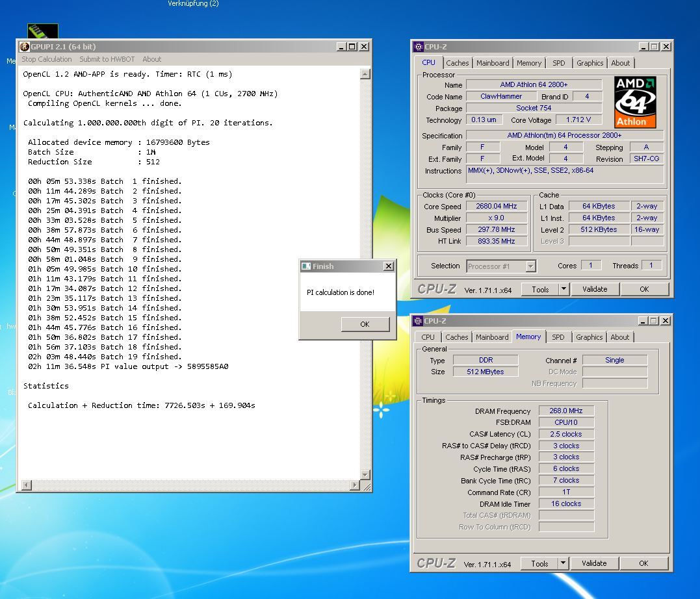The height and width of the screenshot is (599, 700).
Task: Click the Multiplier x 9.0 field
Action: (497, 218)
